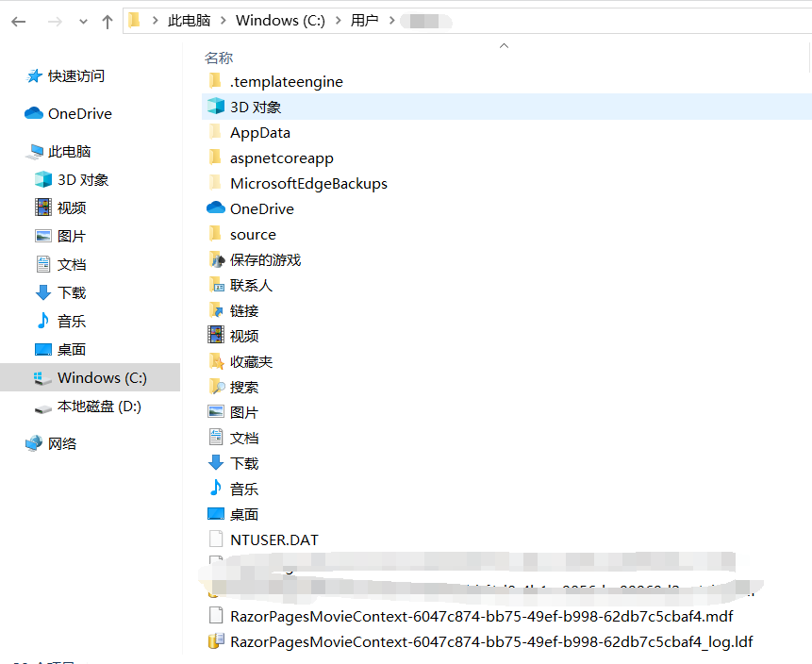The height and width of the screenshot is (664, 812).
Task: Go up one folder level
Action: pos(108,22)
